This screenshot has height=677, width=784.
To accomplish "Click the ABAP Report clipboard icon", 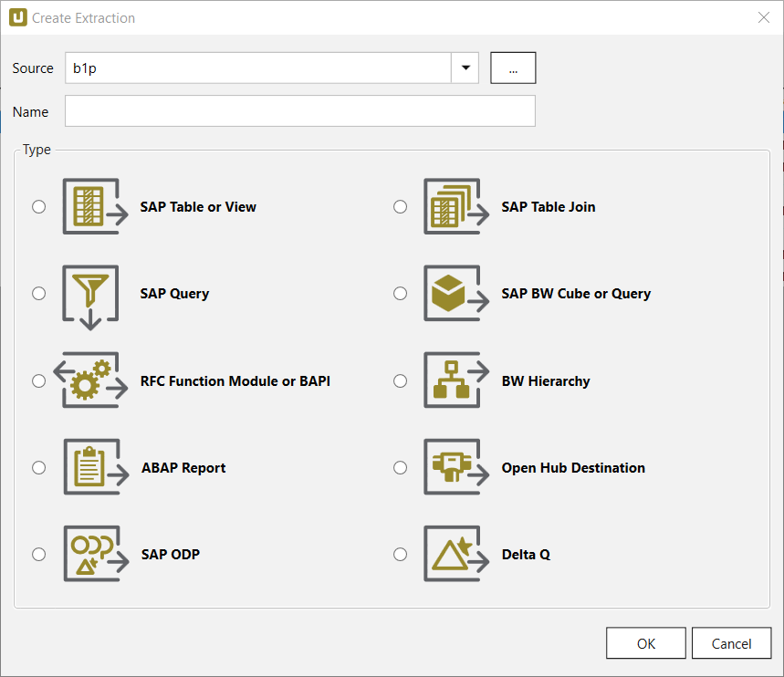I will point(96,467).
